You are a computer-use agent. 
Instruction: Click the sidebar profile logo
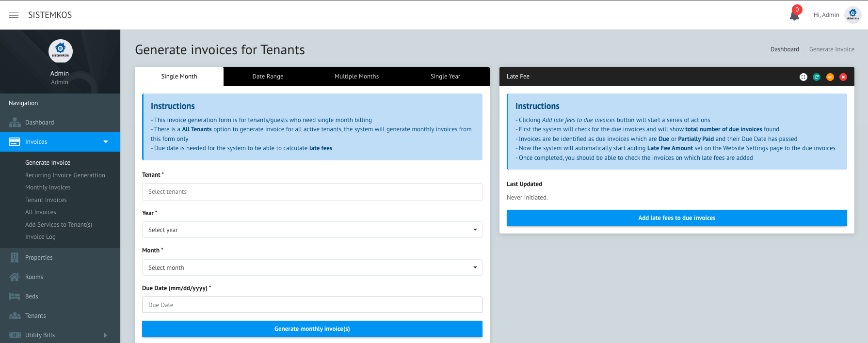[60, 51]
